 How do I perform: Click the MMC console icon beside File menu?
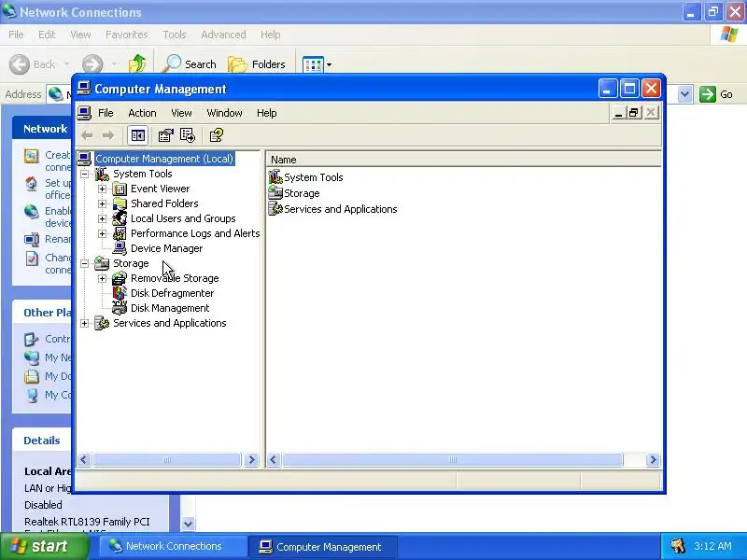point(84,113)
